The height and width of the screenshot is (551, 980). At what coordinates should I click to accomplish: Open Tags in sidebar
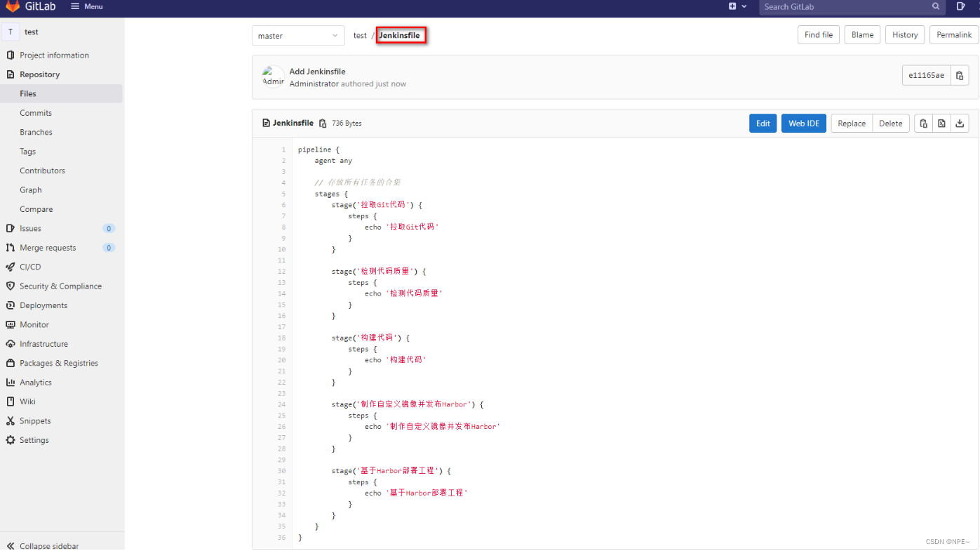tap(28, 152)
